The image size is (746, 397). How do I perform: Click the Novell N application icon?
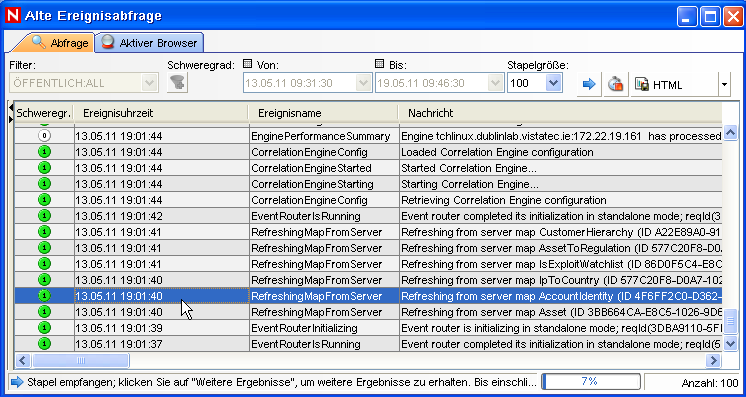point(12,16)
